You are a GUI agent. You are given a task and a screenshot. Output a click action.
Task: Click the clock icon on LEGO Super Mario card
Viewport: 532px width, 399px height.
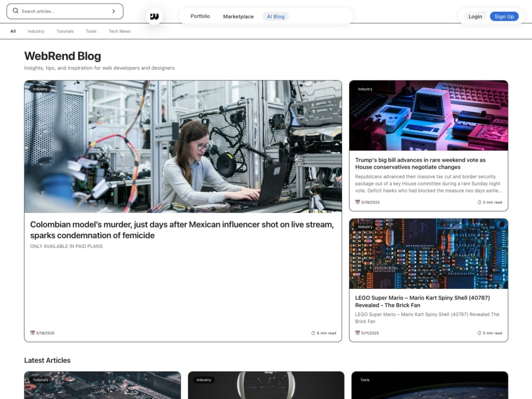tap(479, 333)
